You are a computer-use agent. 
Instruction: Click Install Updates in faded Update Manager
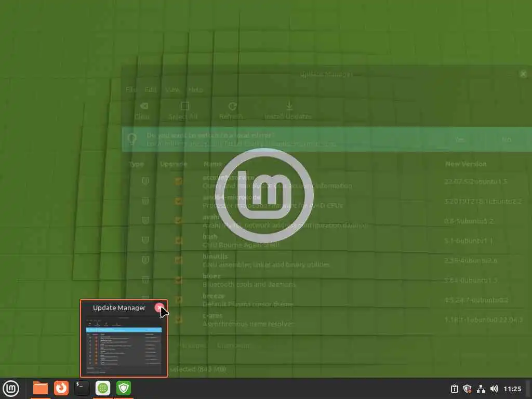[288, 111]
